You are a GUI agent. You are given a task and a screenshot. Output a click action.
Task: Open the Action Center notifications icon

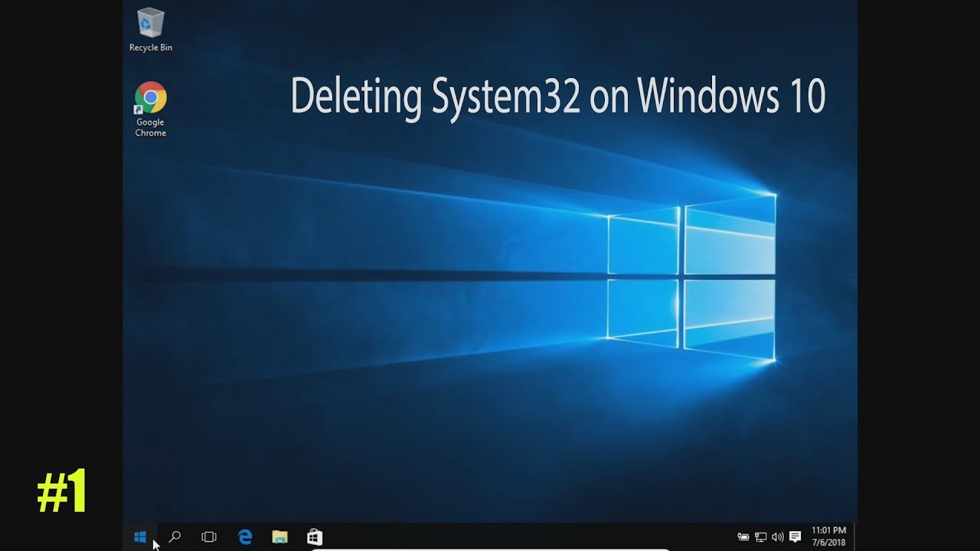(795, 537)
